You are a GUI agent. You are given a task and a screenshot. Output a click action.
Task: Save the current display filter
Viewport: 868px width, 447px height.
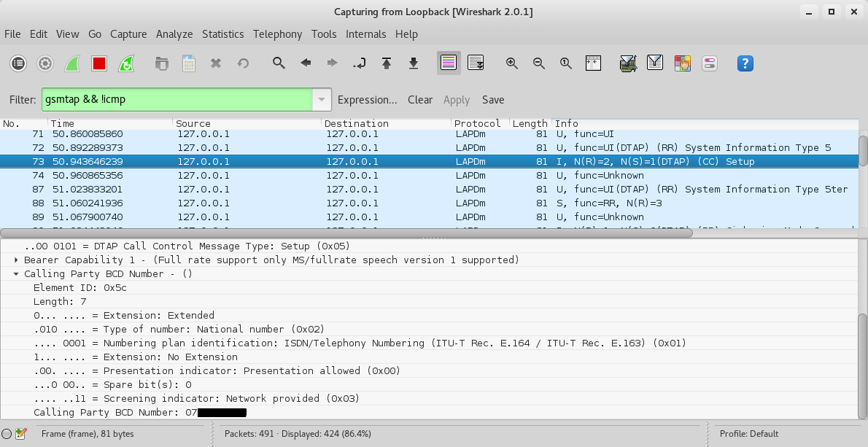coord(492,100)
